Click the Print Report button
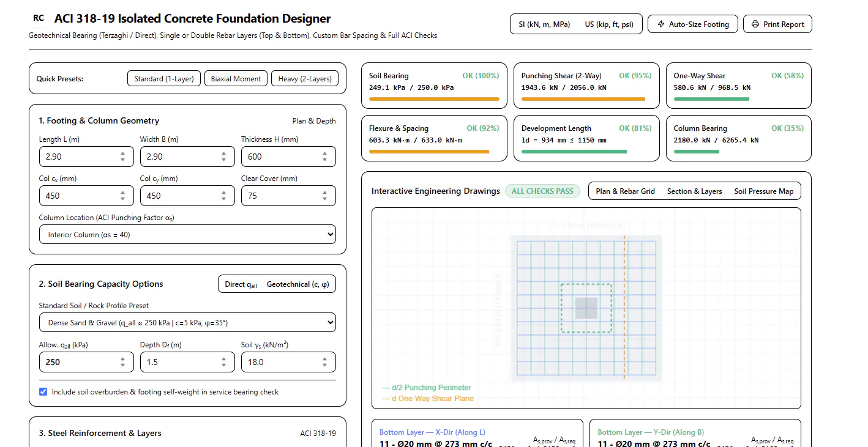The height and width of the screenshot is (447, 868). [777, 24]
